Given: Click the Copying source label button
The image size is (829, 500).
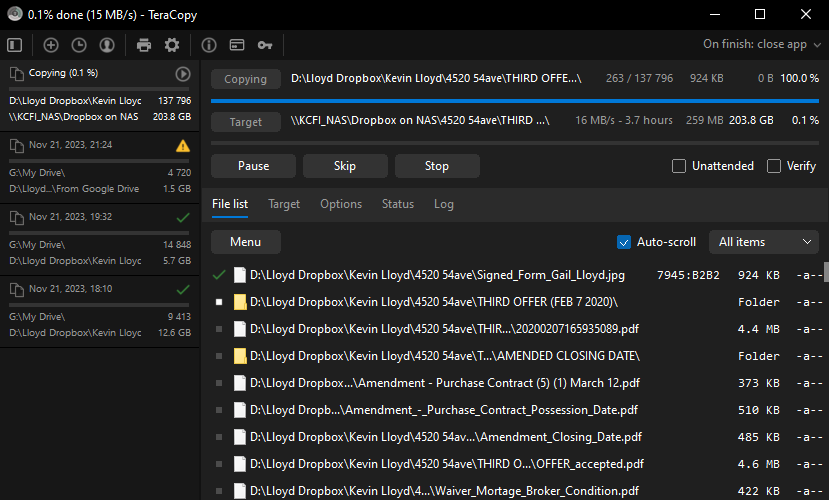Looking at the screenshot, I should (x=246, y=79).
